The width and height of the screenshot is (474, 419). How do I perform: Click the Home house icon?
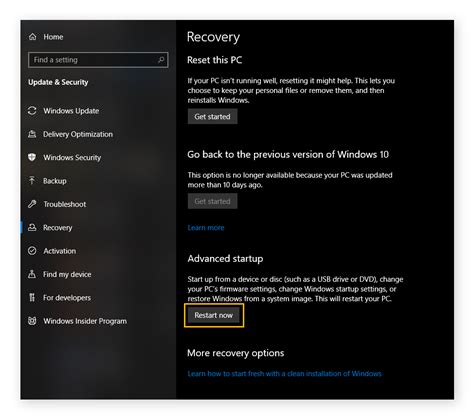coord(32,37)
